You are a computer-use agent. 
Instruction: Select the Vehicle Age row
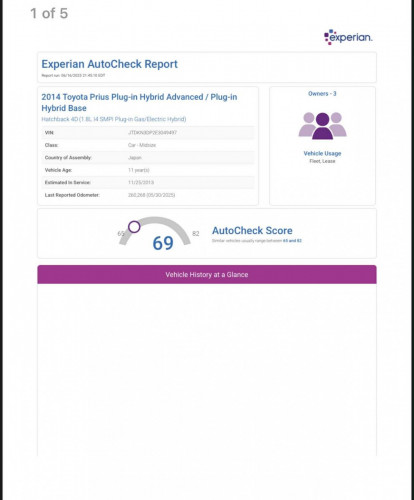click(148, 170)
